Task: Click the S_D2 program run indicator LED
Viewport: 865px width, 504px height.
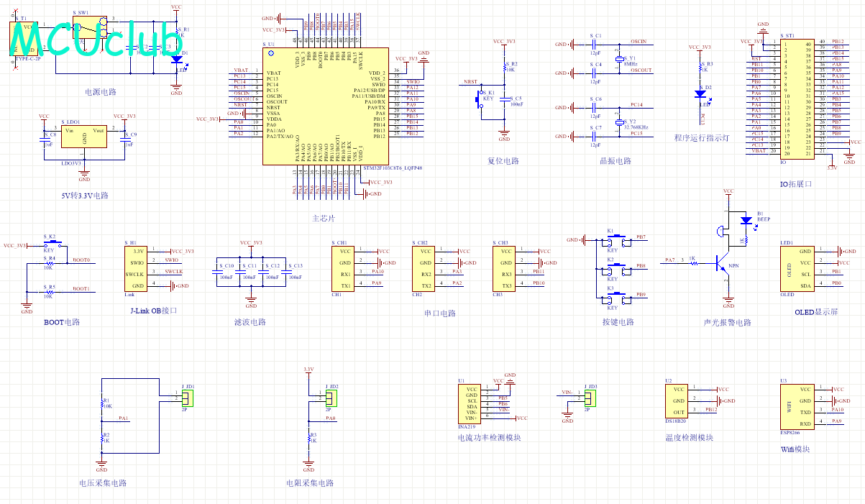Action: click(x=700, y=93)
